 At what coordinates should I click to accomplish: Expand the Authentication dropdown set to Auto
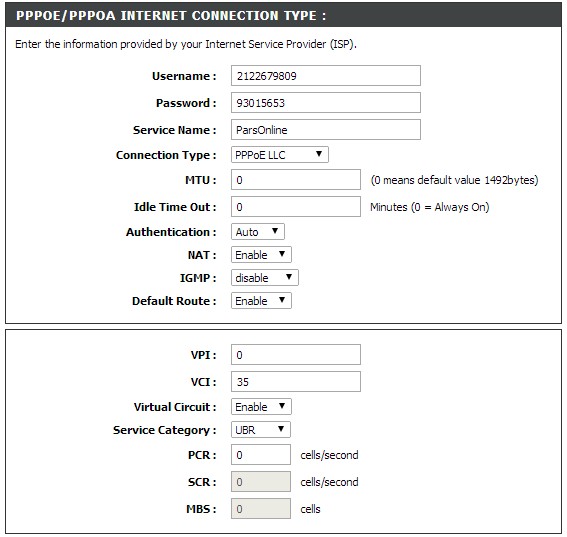coord(258,232)
